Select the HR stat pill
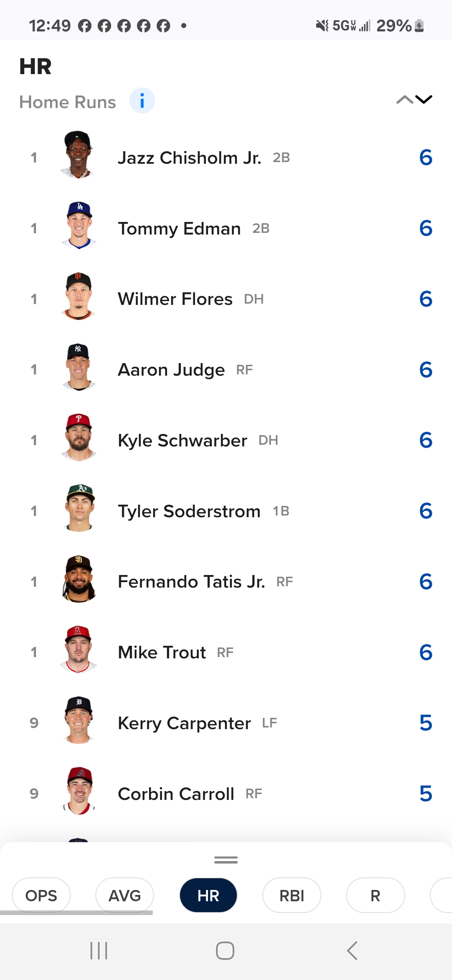The height and width of the screenshot is (980, 452). click(x=208, y=895)
